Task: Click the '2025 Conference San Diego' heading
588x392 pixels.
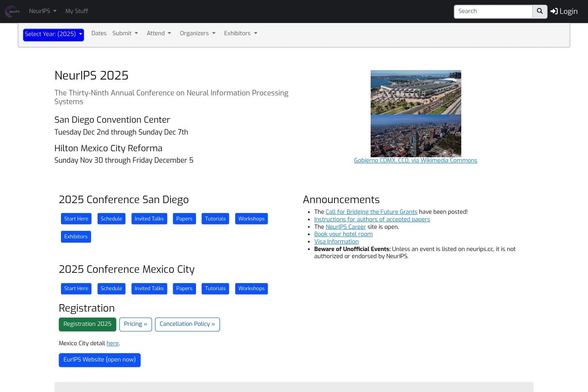Action: click(124, 200)
